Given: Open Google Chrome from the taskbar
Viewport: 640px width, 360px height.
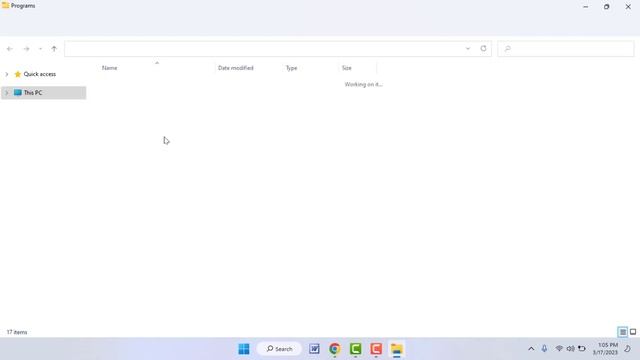Looking at the screenshot, I should click(x=335, y=349).
